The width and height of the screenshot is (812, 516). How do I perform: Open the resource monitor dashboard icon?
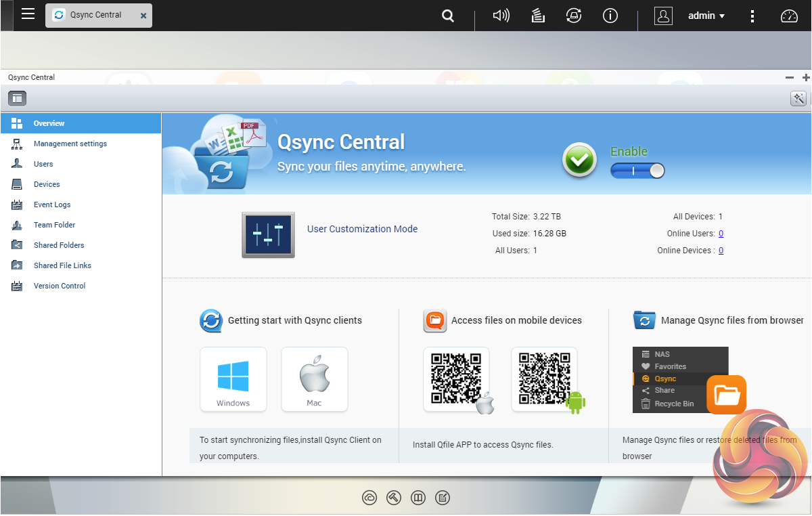[789, 16]
